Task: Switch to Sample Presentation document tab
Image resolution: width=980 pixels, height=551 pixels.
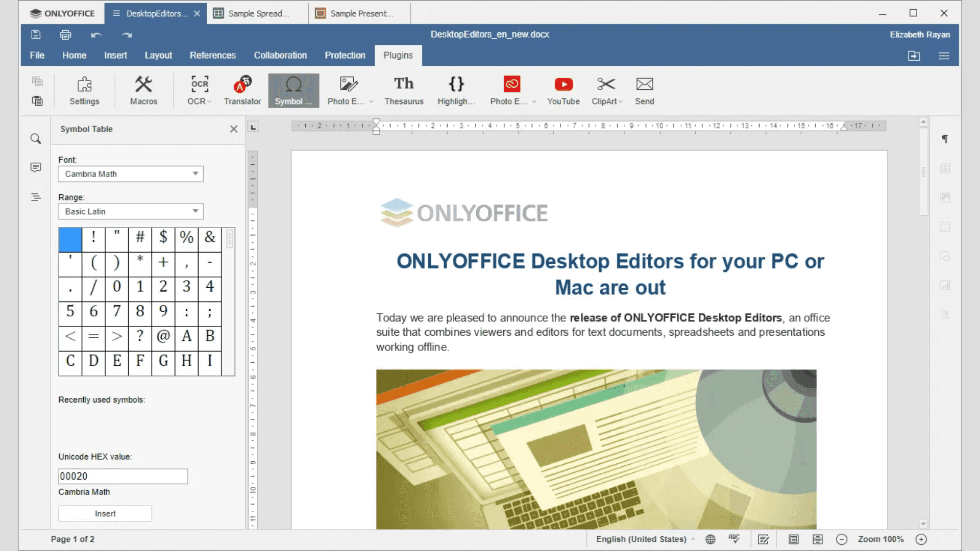Action: 359,13
